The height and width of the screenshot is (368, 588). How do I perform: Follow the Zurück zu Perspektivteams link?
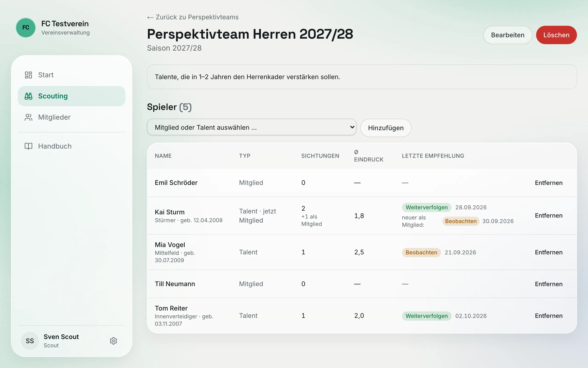[x=193, y=17]
